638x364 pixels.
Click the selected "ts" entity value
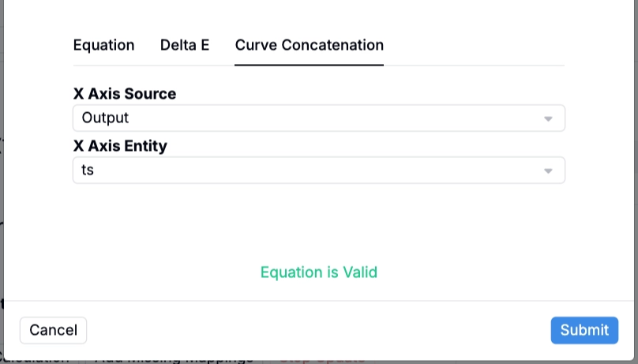[x=88, y=171]
